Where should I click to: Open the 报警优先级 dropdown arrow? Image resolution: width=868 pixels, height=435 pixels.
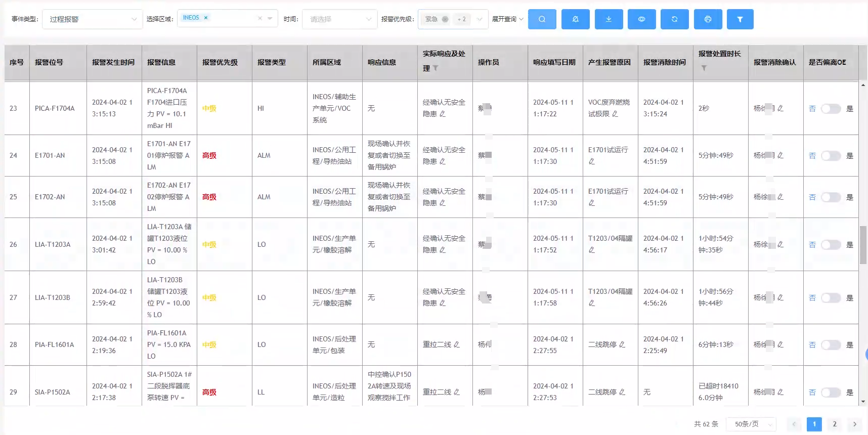[480, 19]
